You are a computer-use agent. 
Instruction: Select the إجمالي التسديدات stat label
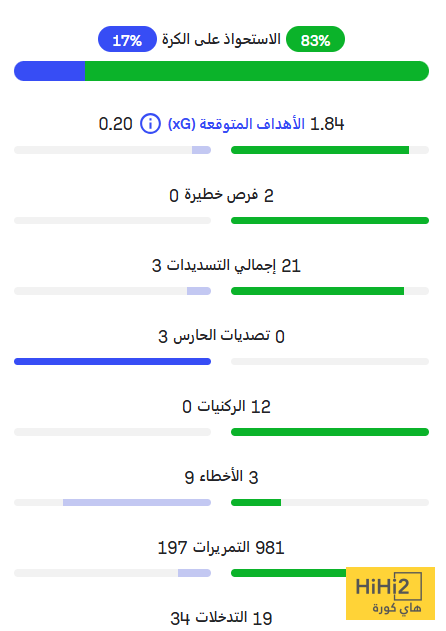221,266
